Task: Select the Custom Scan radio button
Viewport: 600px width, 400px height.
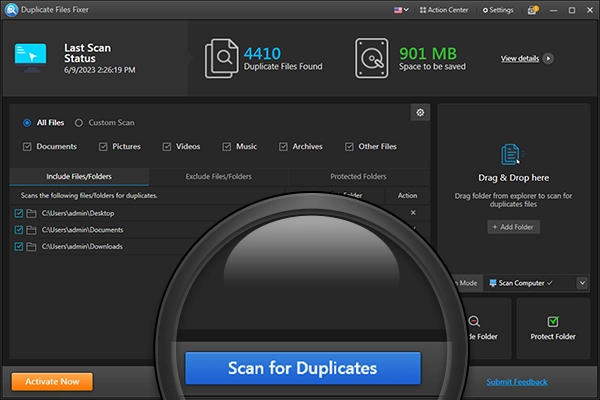Action: [78, 123]
